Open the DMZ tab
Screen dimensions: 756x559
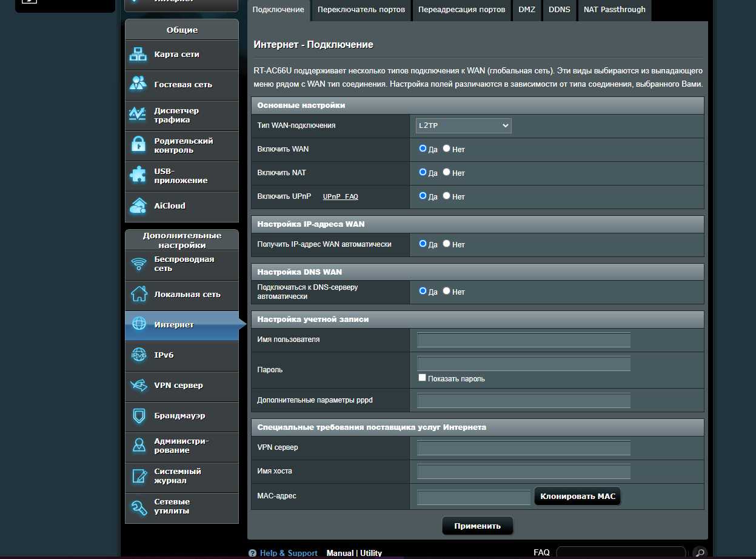click(x=527, y=10)
